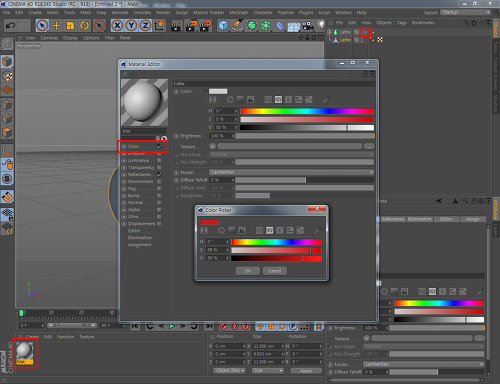This screenshot has width=500, height=384.
Task: Open the Model dropdown set to Lambertian
Action: point(291,172)
